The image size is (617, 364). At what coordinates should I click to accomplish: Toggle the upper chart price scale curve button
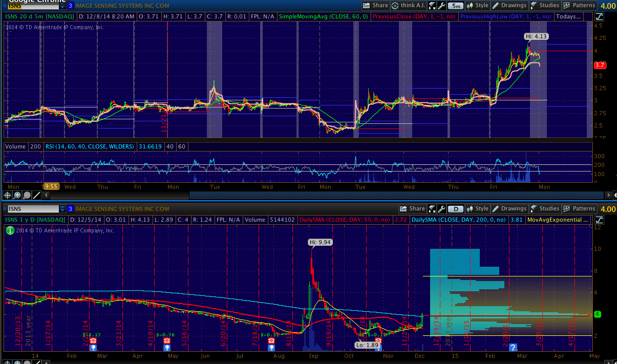pos(600,16)
